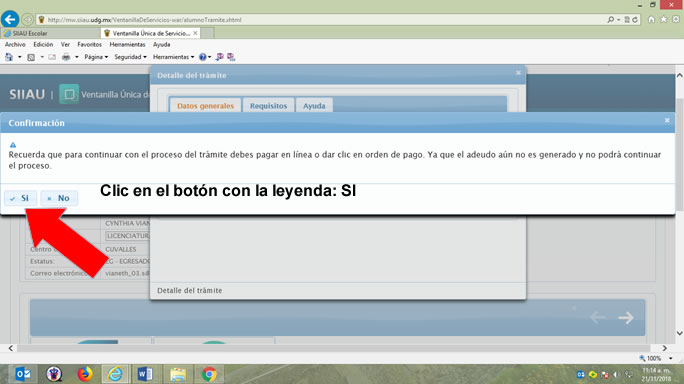
Task: Close the Detalle del trámite dialog
Action: tap(518, 72)
